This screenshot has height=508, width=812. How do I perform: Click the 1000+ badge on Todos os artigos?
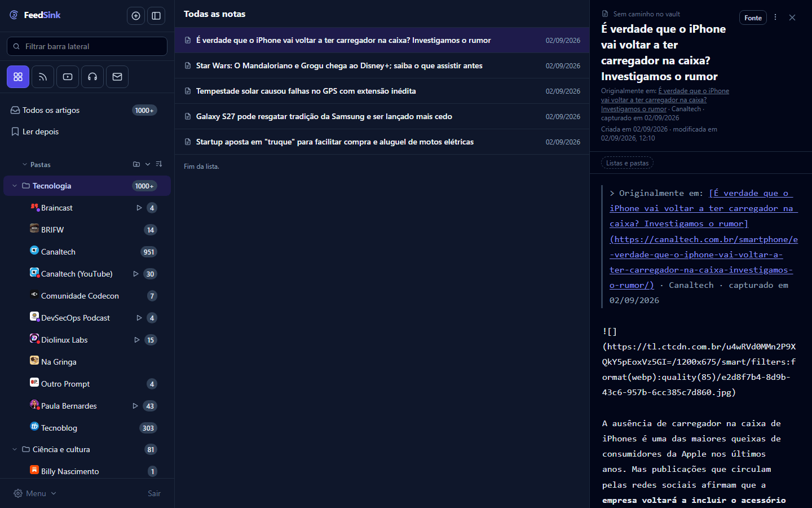click(144, 110)
